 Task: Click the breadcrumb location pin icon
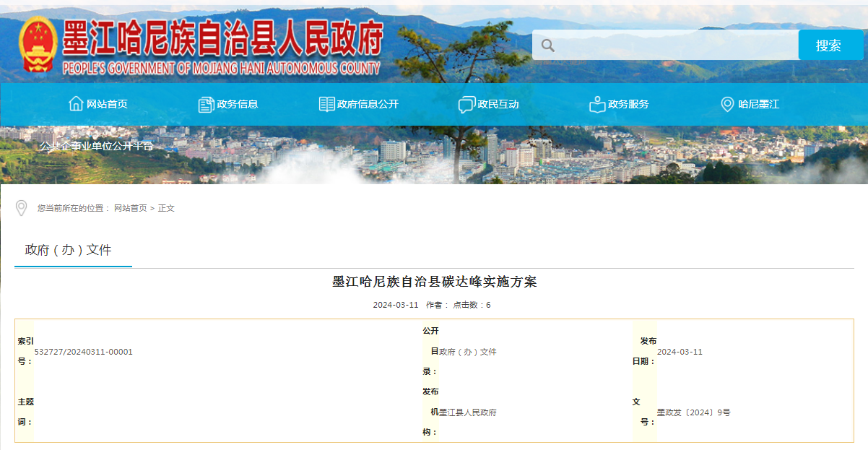(22, 208)
